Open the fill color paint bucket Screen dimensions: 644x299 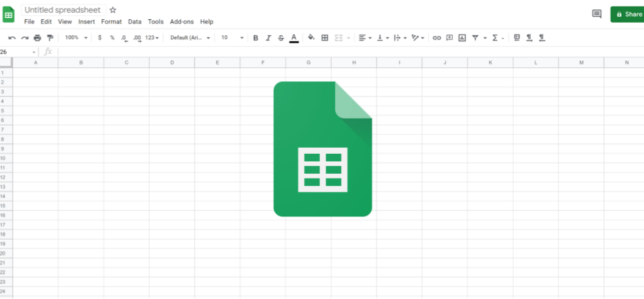coord(311,38)
